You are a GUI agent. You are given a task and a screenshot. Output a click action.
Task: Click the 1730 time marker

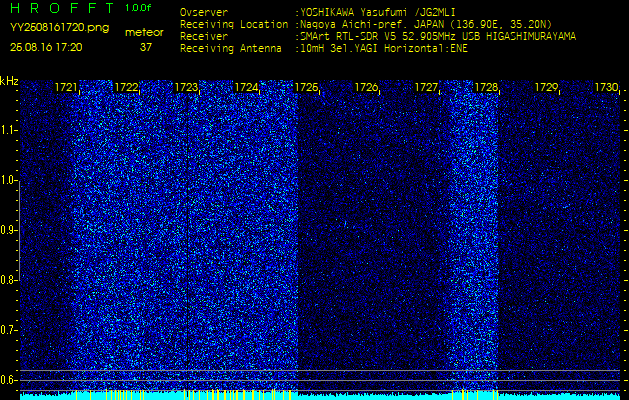click(x=607, y=87)
